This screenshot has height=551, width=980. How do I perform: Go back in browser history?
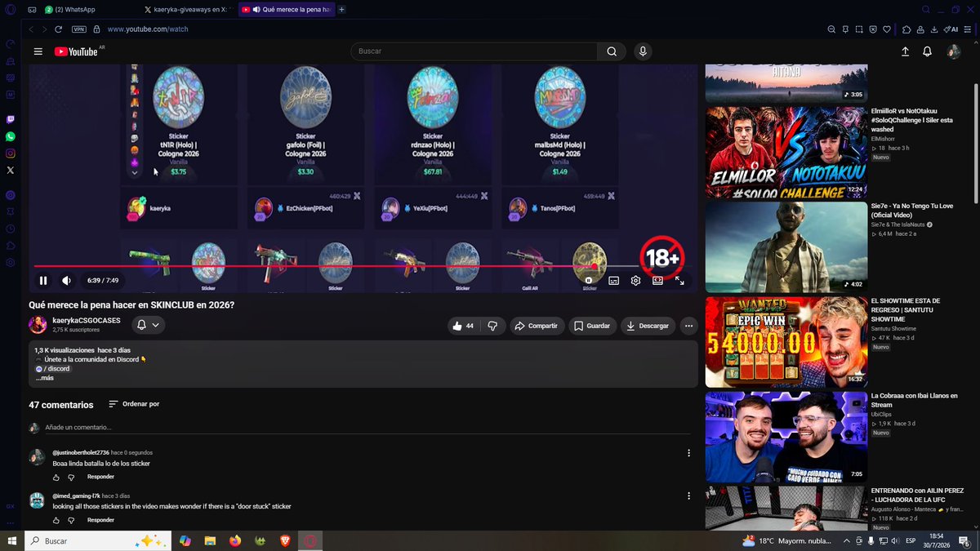(31, 29)
